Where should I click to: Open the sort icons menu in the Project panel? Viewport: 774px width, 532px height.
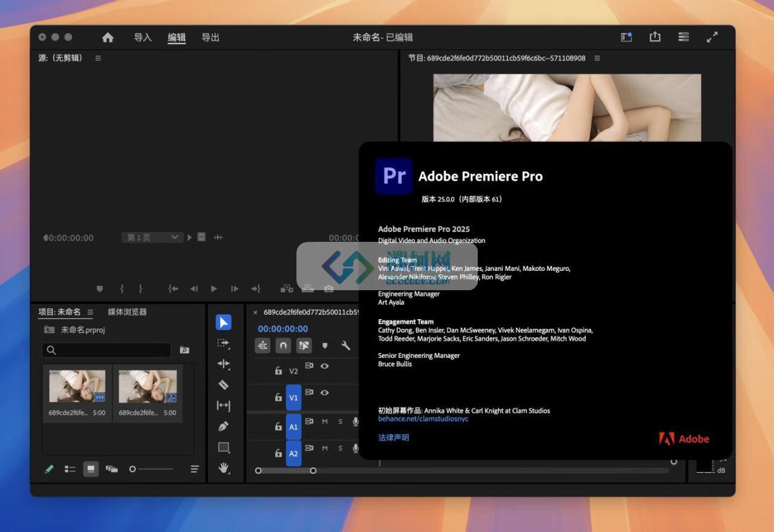(194, 469)
